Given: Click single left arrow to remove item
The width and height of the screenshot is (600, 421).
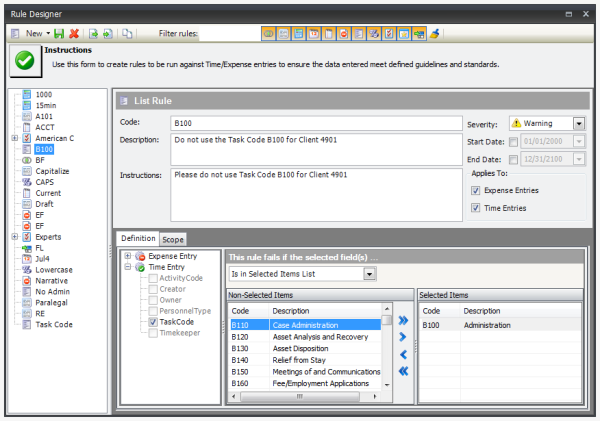Looking at the screenshot, I should [403, 354].
